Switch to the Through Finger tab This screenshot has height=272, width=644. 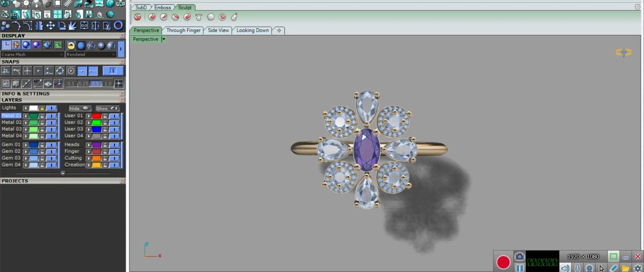point(184,30)
